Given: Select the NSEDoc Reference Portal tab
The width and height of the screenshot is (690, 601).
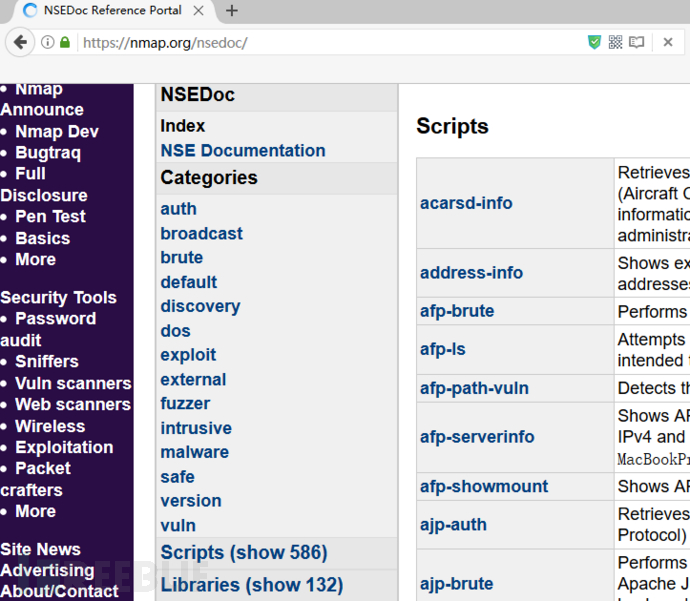Looking at the screenshot, I should (110, 11).
